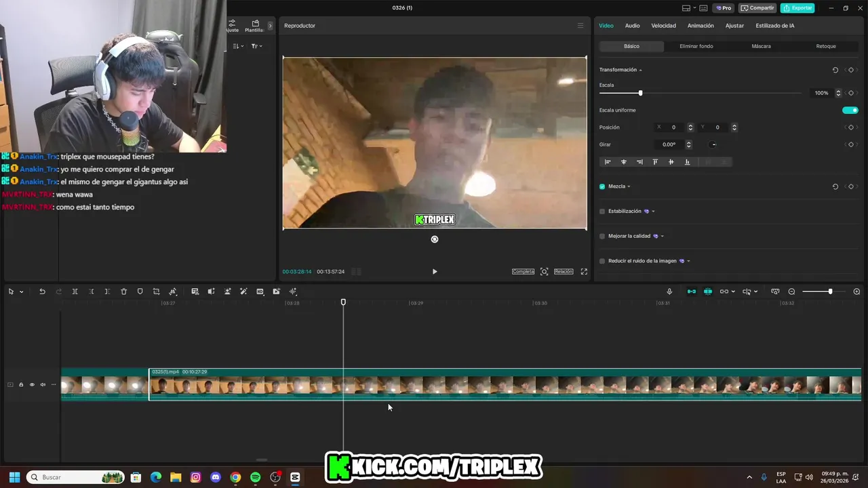This screenshot has width=868, height=488.
Task: Click the Compartir button
Action: 757,8
